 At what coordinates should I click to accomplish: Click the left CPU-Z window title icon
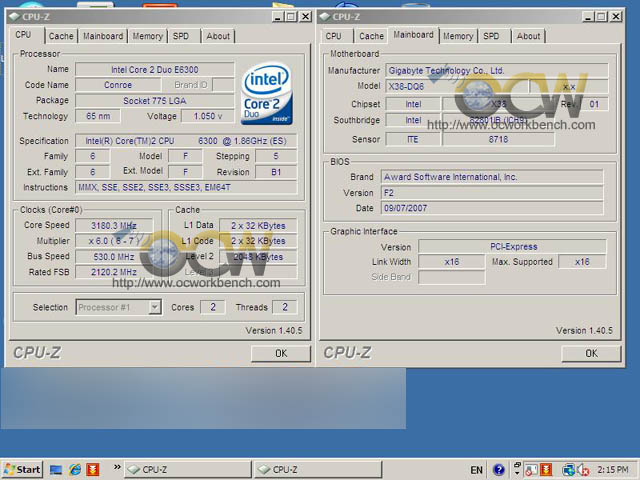pos(14,17)
